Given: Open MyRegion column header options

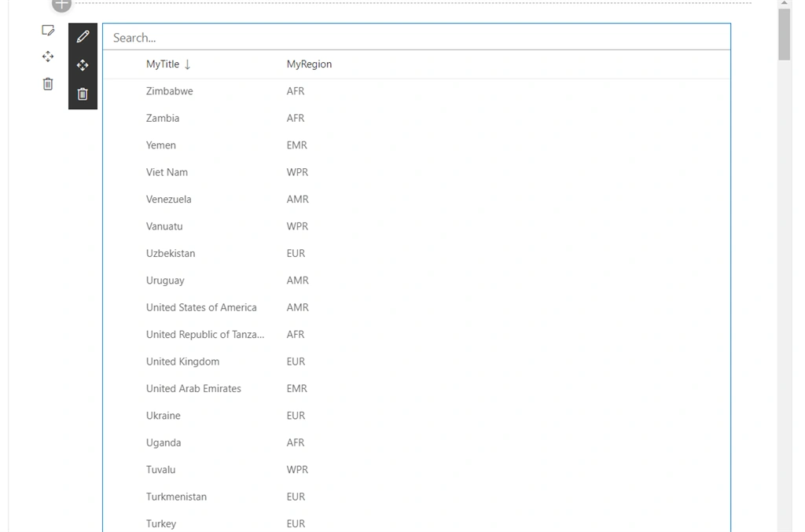Looking at the screenshot, I should point(309,64).
